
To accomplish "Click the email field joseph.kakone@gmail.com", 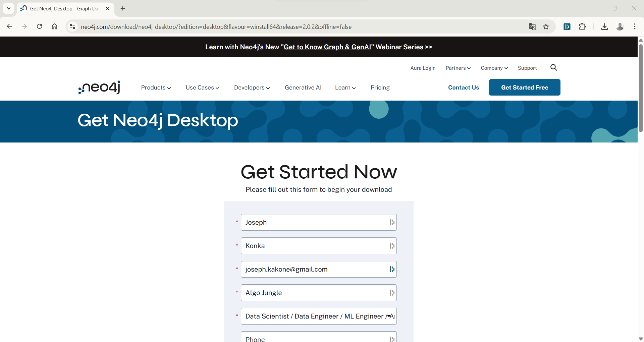I will [319, 269].
